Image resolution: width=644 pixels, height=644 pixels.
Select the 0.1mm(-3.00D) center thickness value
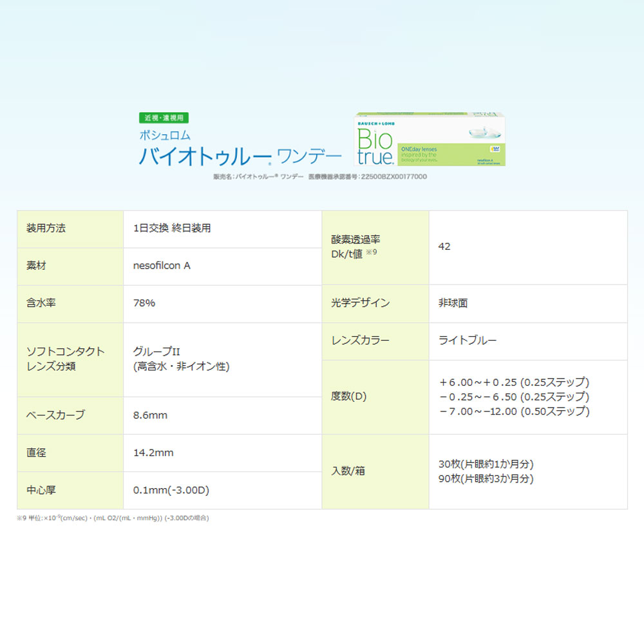tap(171, 490)
